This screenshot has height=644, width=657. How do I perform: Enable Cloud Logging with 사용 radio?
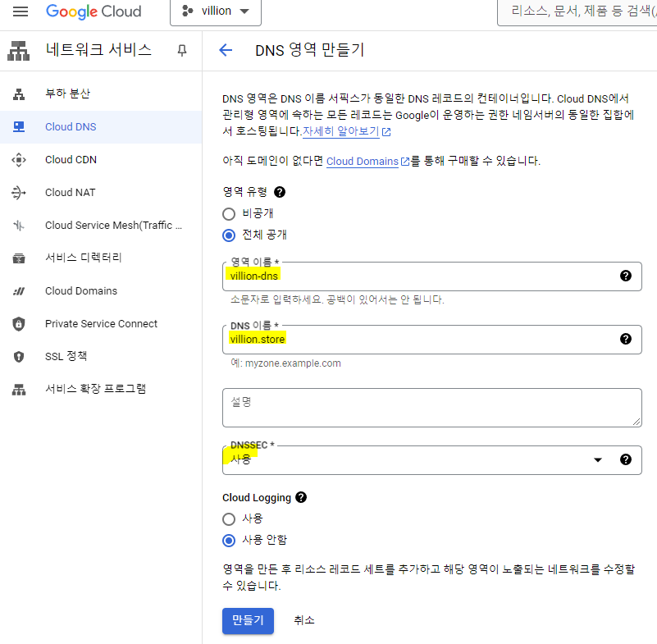coord(229,519)
